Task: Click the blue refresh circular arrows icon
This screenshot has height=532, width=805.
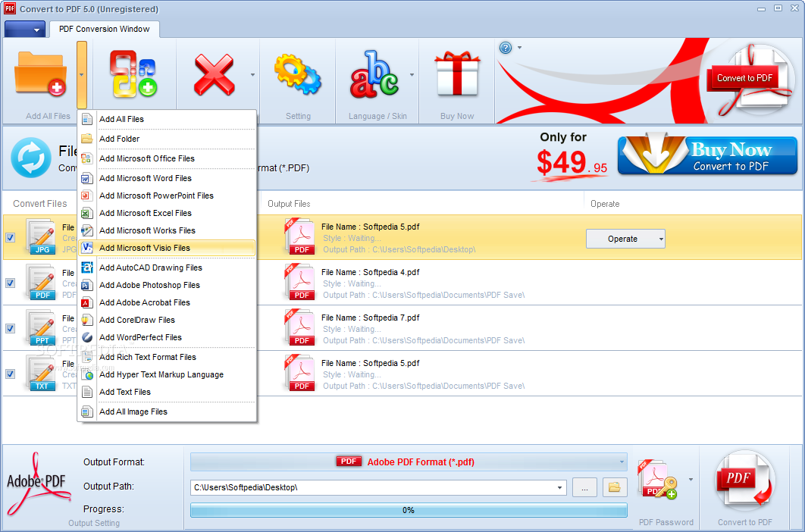Action: [31, 158]
